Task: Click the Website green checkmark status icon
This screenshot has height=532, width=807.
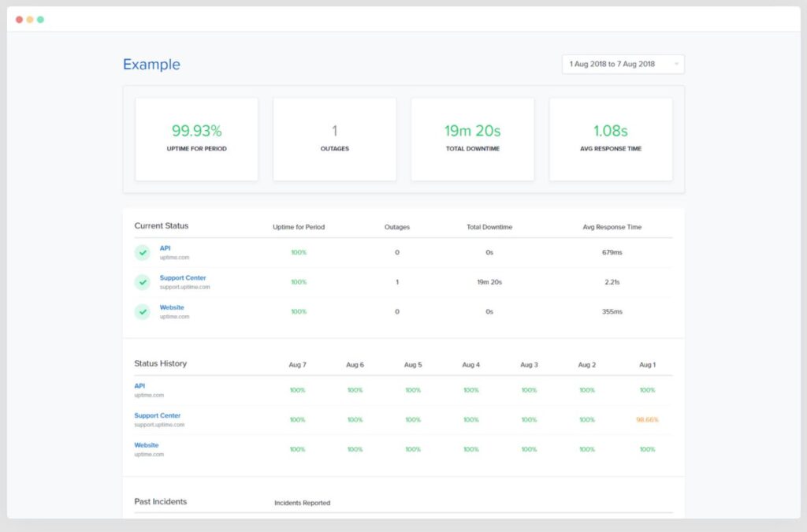Action: click(x=142, y=311)
